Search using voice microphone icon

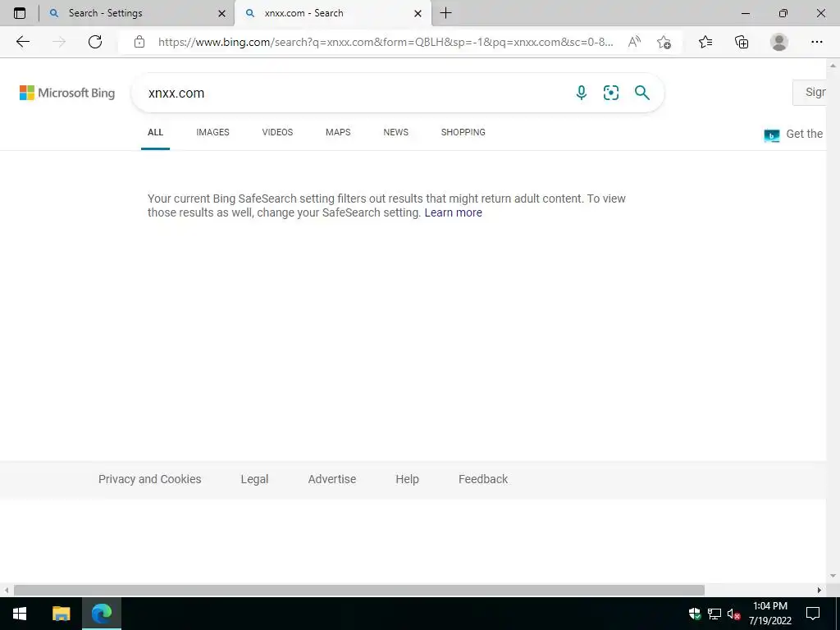coord(582,93)
